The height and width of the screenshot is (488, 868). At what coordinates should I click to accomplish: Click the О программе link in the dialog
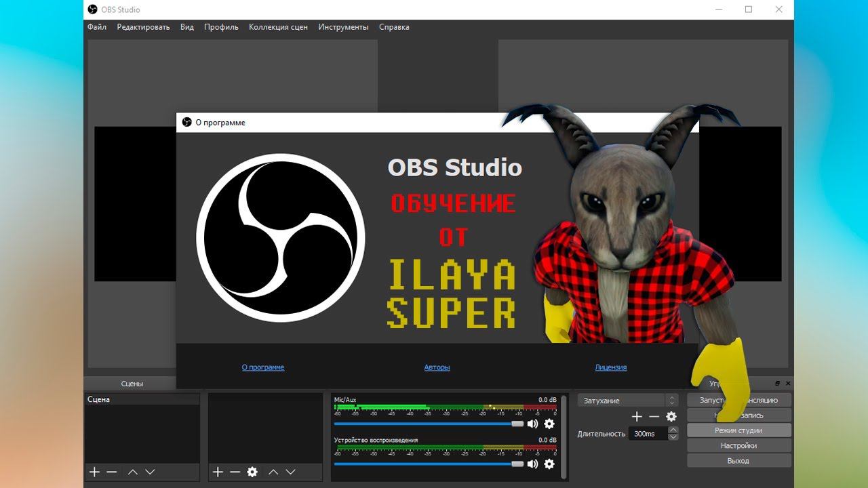coord(263,367)
